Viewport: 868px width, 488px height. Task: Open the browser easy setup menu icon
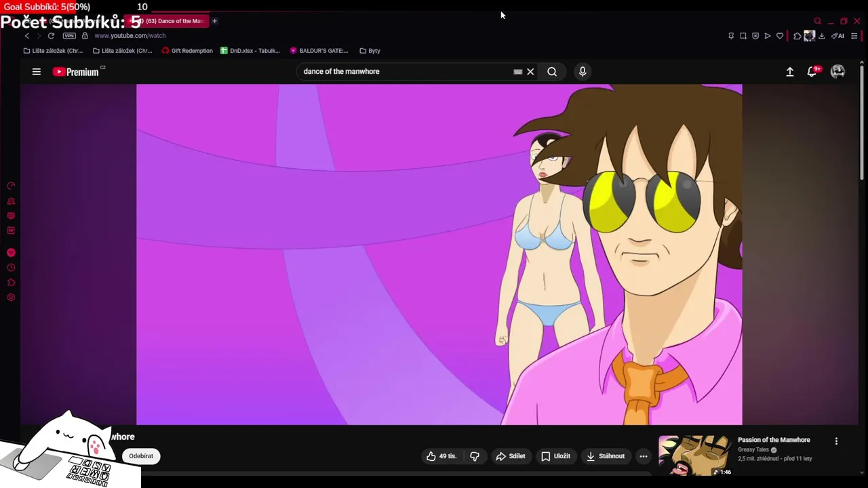pos(854,36)
